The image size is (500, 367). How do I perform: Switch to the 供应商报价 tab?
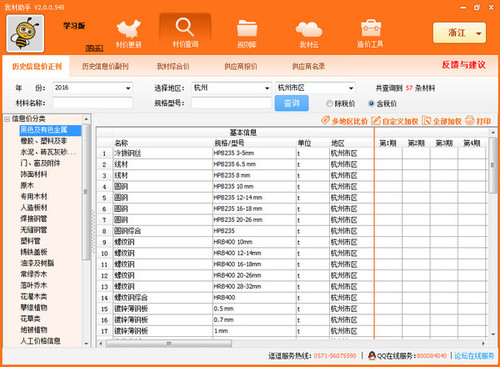click(241, 66)
